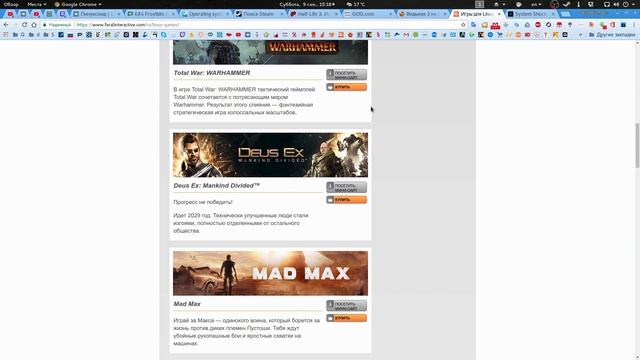Switch to the Operating sys tab
The image size is (640, 360).
204,14
